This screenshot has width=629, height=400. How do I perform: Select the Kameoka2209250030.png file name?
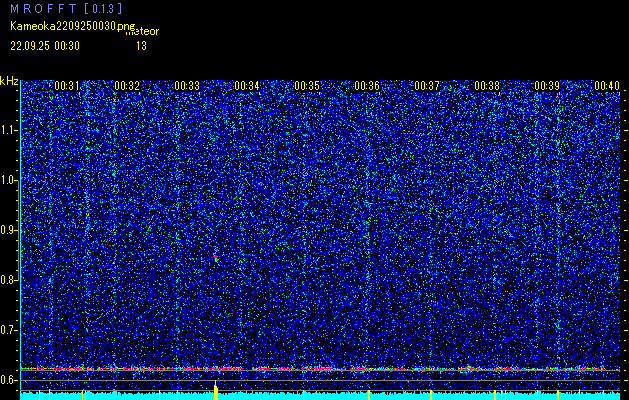point(74,26)
